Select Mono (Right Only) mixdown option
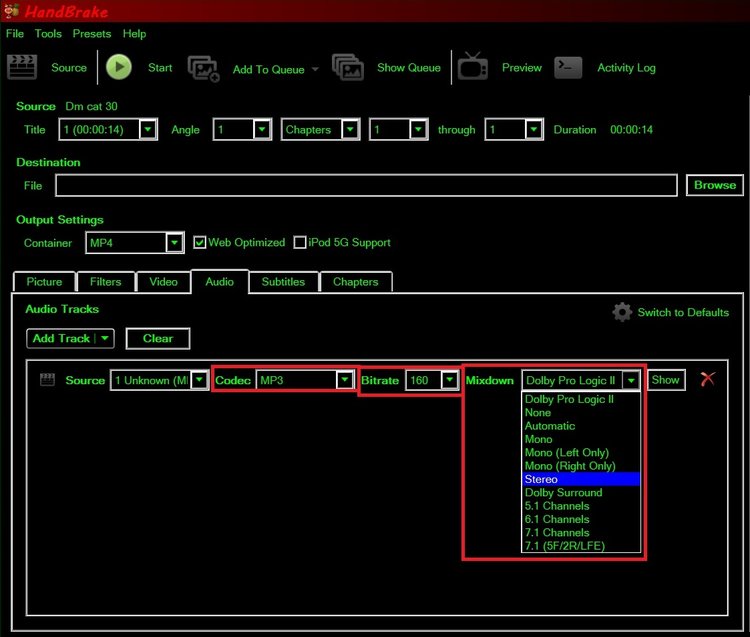Image resolution: width=750 pixels, height=637 pixels. coord(581,466)
